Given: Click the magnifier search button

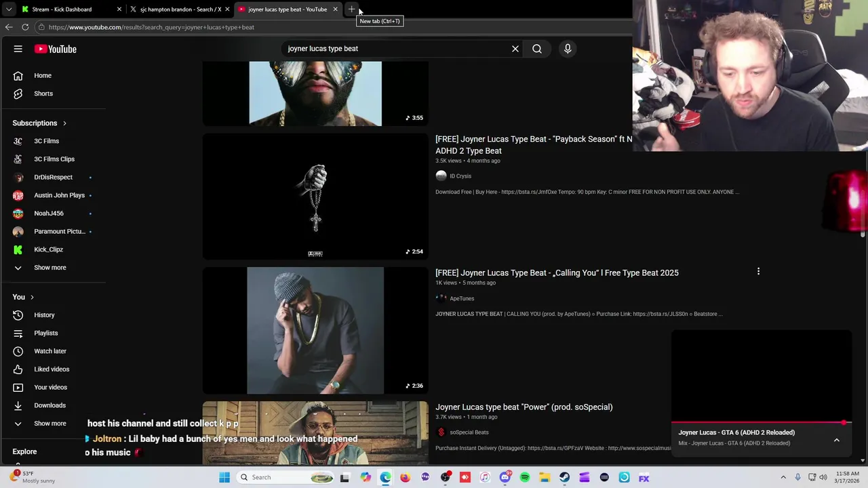Looking at the screenshot, I should (x=537, y=49).
